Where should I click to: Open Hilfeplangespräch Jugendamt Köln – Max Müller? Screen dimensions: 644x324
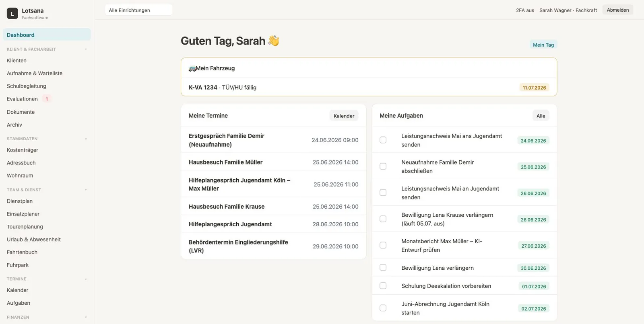[x=274, y=184]
